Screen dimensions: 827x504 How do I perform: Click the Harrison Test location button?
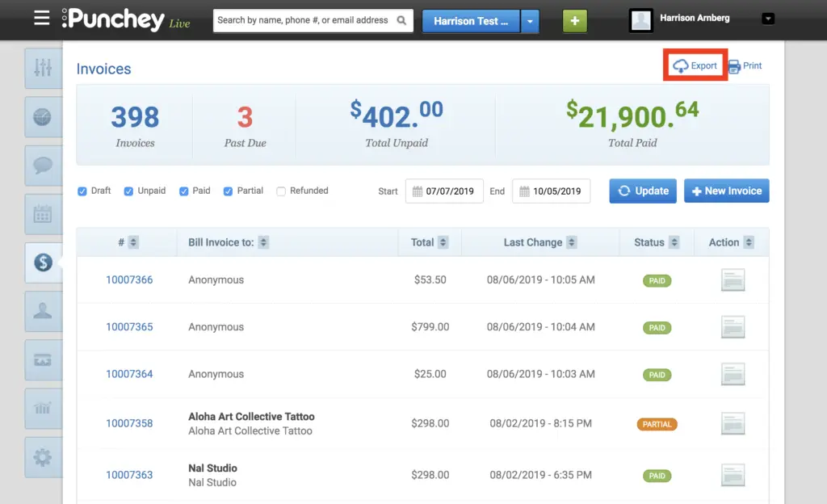click(471, 22)
